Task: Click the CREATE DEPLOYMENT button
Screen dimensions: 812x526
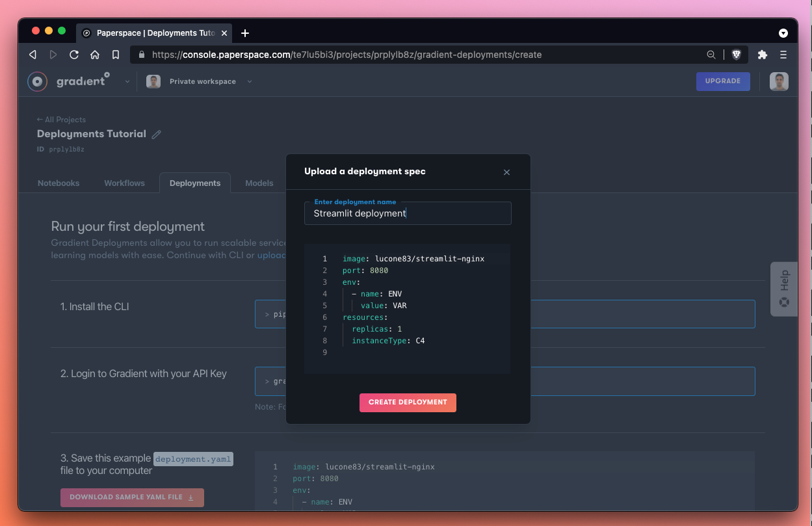Action: (408, 402)
